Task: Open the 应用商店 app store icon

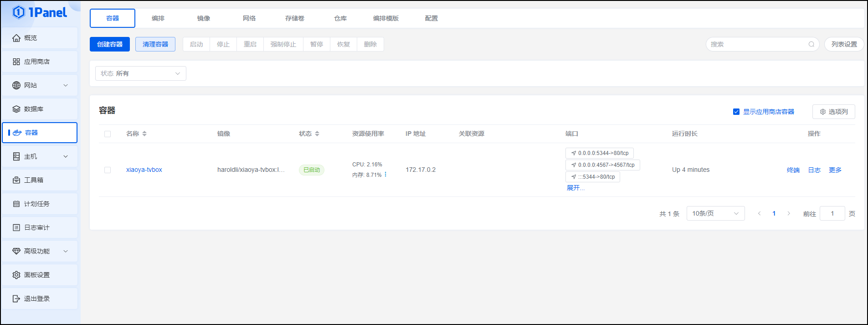Action: click(16, 62)
